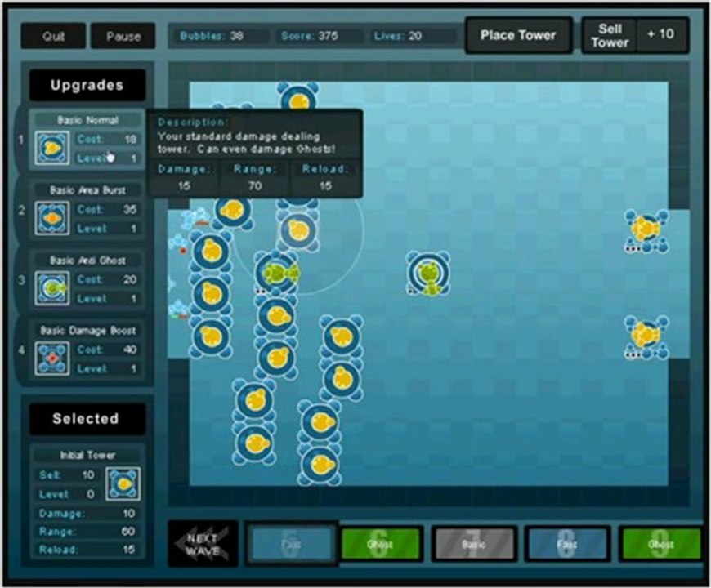Click the Quit button

(x=53, y=36)
